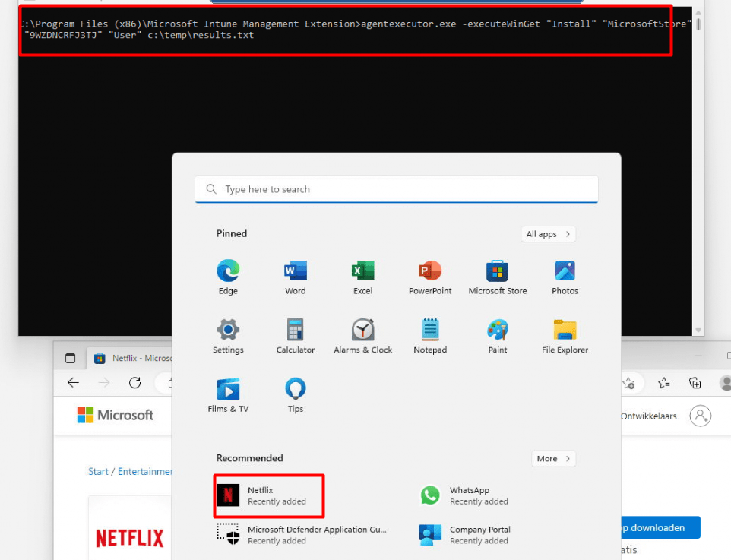731x560 pixels.
Task: Open Films & TV app
Action: pos(228,395)
